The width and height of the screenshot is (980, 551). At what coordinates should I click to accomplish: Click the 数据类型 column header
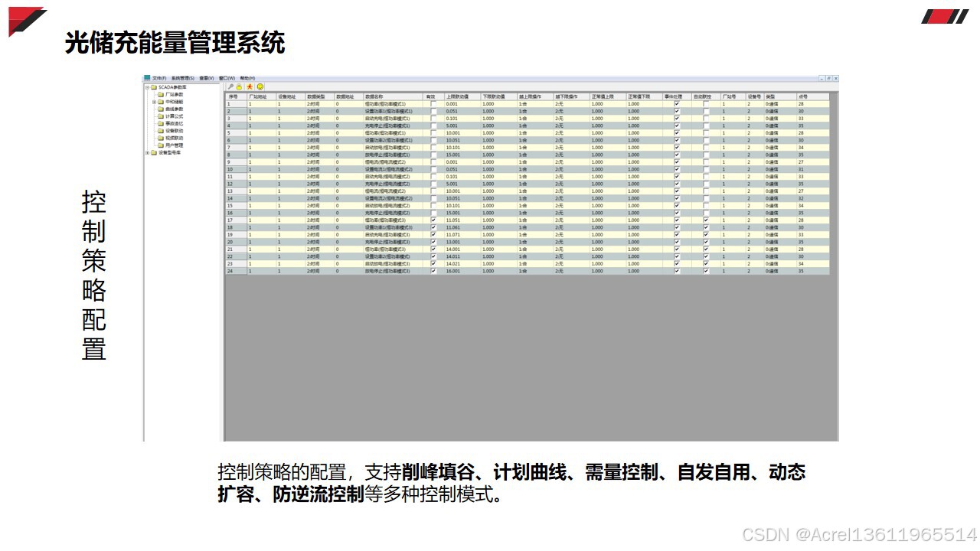(320, 96)
